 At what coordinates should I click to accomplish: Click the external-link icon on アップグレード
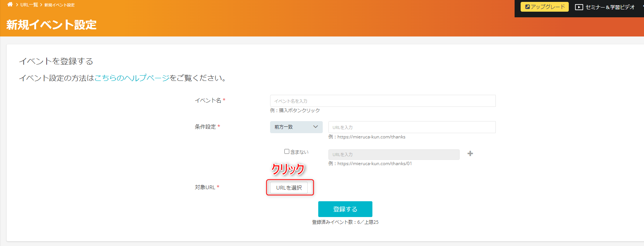[527, 7]
